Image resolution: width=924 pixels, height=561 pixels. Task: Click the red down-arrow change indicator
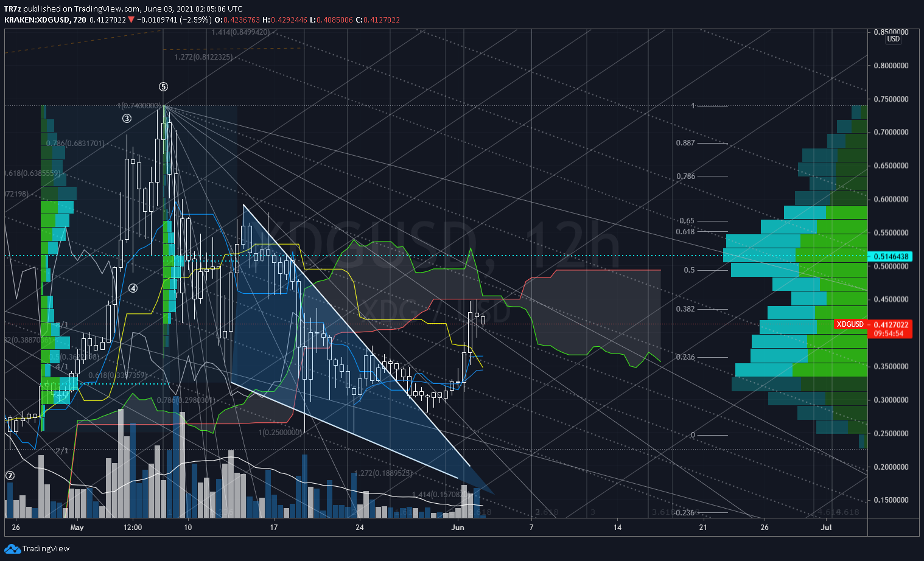coord(131,20)
